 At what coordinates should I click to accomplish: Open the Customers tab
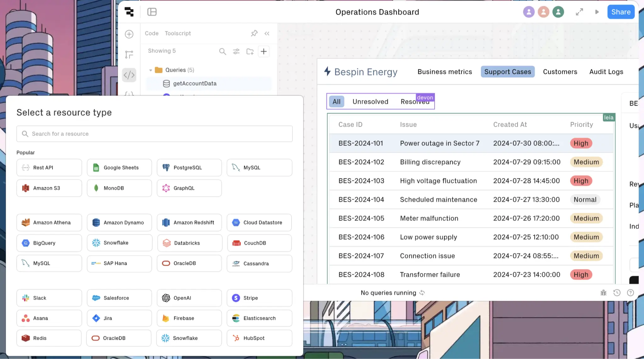[560, 72]
